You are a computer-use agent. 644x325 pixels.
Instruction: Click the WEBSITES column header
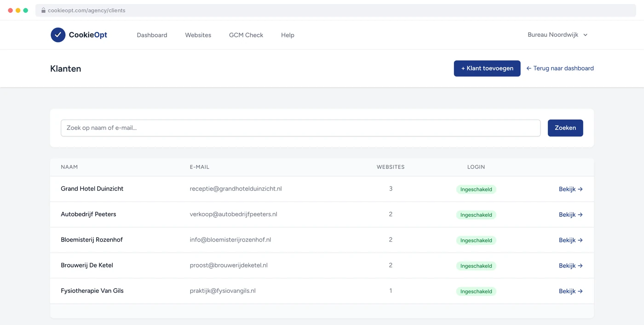click(391, 167)
